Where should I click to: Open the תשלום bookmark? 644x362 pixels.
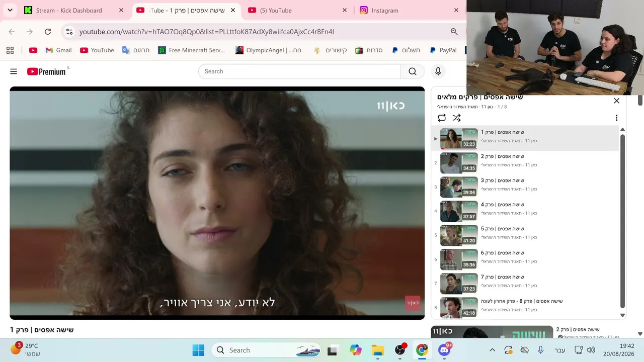406,50
